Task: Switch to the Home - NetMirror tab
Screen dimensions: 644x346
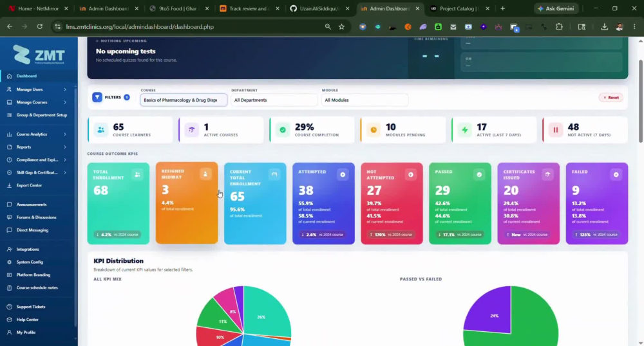Action: point(38,8)
